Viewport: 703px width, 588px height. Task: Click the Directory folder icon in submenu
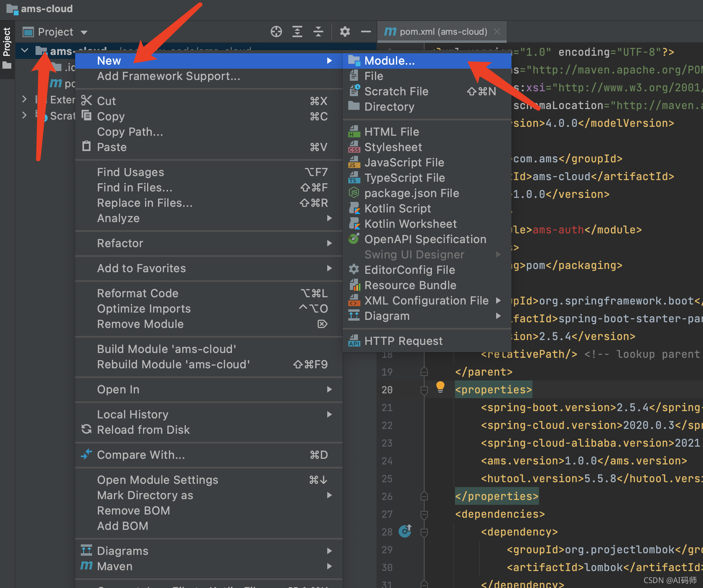pos(354,106)
